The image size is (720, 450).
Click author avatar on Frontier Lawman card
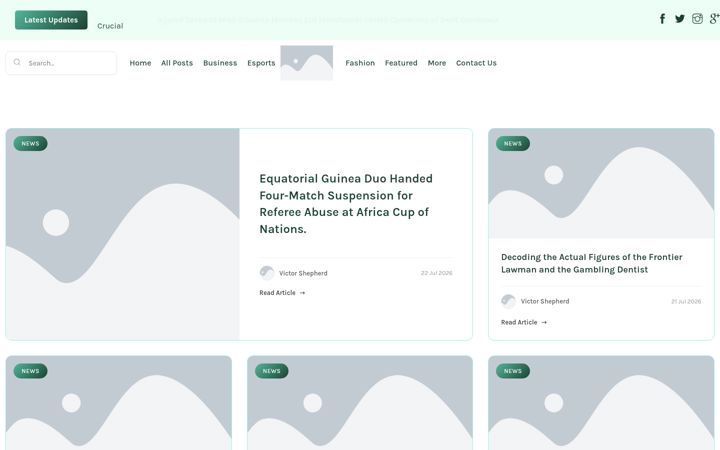click(x=508, y=301)
